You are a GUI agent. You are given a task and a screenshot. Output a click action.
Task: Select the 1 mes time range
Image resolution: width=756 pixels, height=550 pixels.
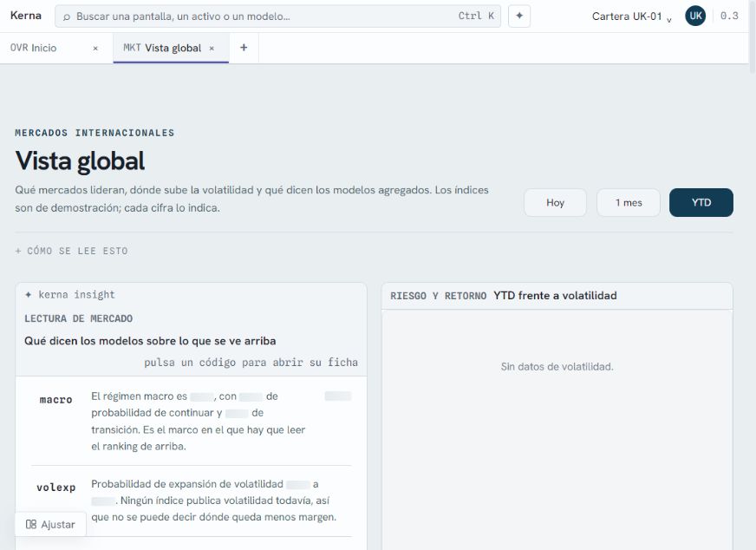tap(629, 203)
